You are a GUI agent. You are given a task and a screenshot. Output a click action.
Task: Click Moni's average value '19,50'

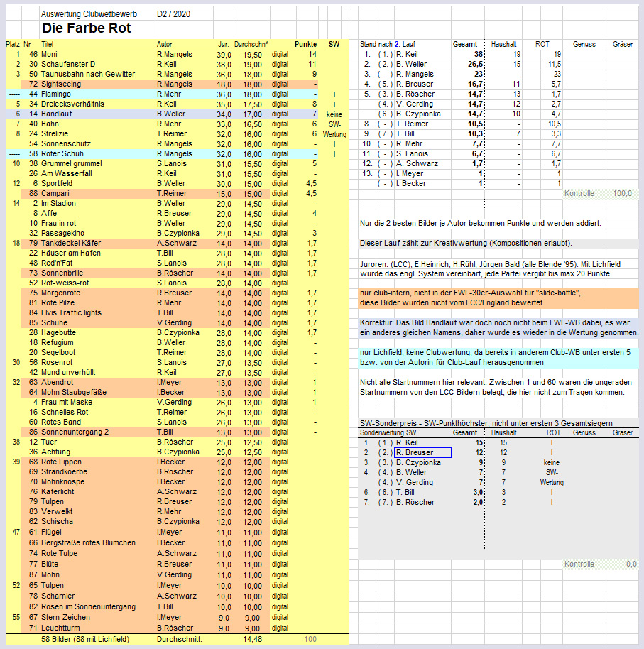253,55
